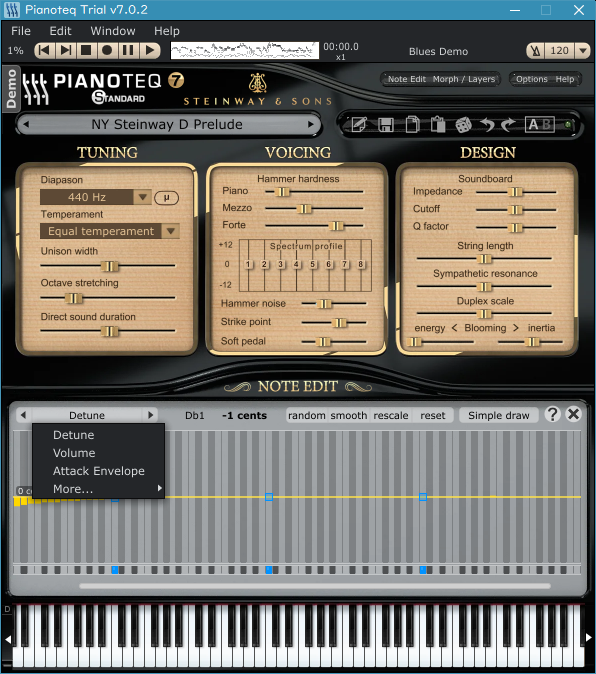Adjust the String length slider
The height and width of the screenshot is (674, 596).
[484, 259]
